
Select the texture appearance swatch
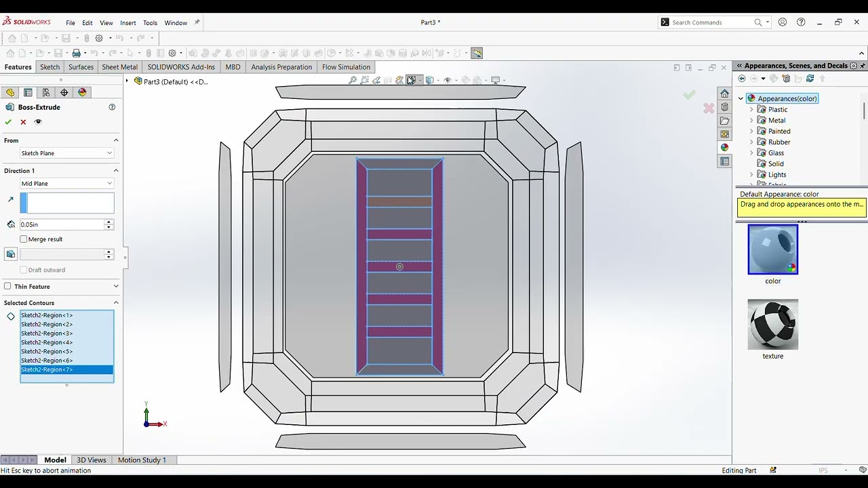pyautogui.click(x=773, y=325)
